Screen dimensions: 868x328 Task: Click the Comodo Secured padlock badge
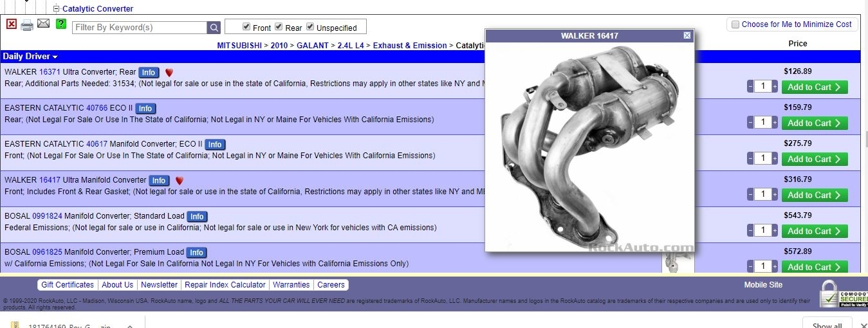click(843, 293)
